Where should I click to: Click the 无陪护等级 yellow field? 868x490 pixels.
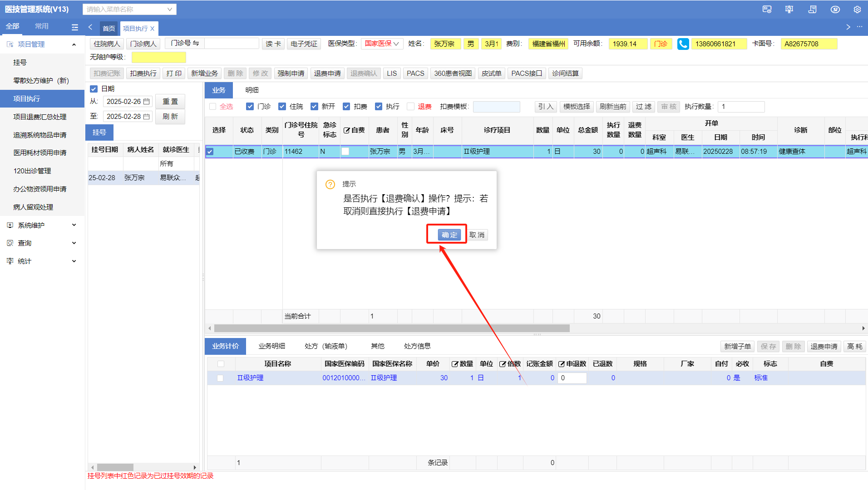click(x=159, y=58)
